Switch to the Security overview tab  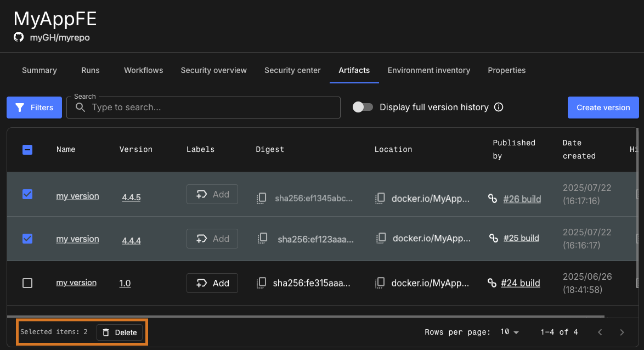213,70
